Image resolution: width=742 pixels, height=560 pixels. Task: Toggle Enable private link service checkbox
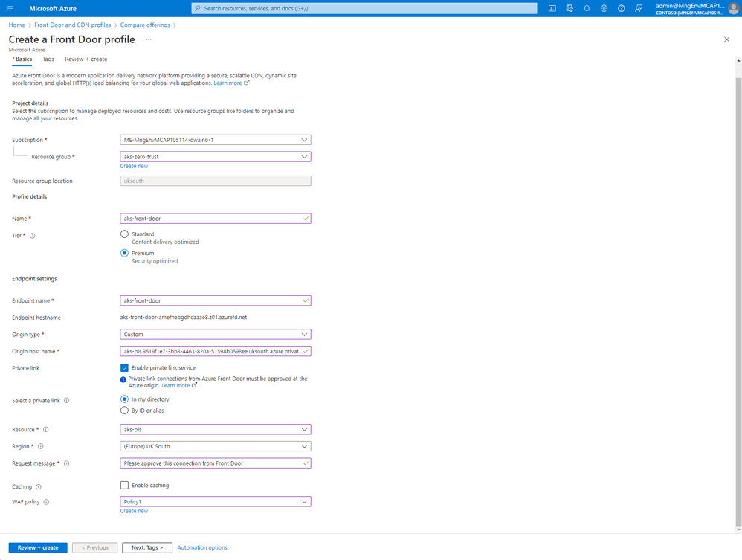click(x=124, y=368)
